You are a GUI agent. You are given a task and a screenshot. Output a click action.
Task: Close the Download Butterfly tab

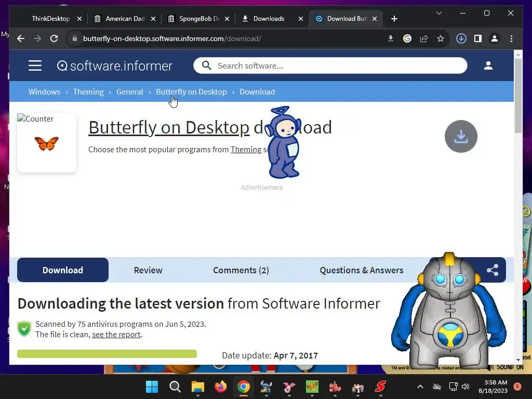click(x=375, y=19)
